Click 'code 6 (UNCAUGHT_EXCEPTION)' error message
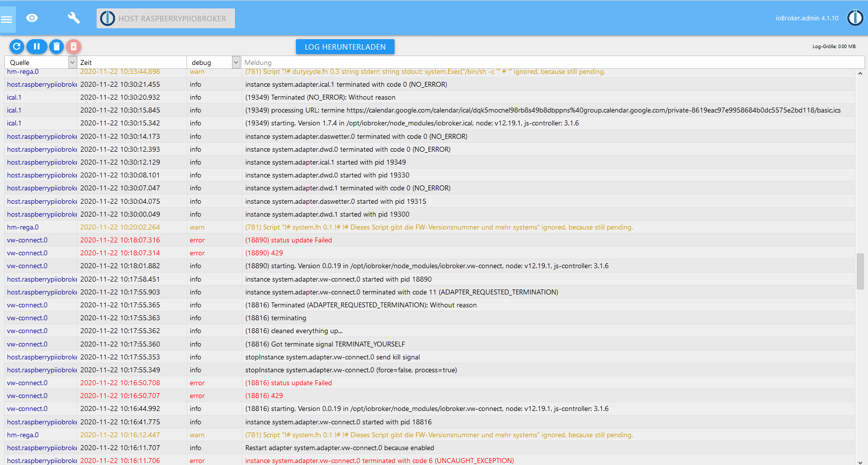The width and height of the screenshot is (868, 465). 380,461
